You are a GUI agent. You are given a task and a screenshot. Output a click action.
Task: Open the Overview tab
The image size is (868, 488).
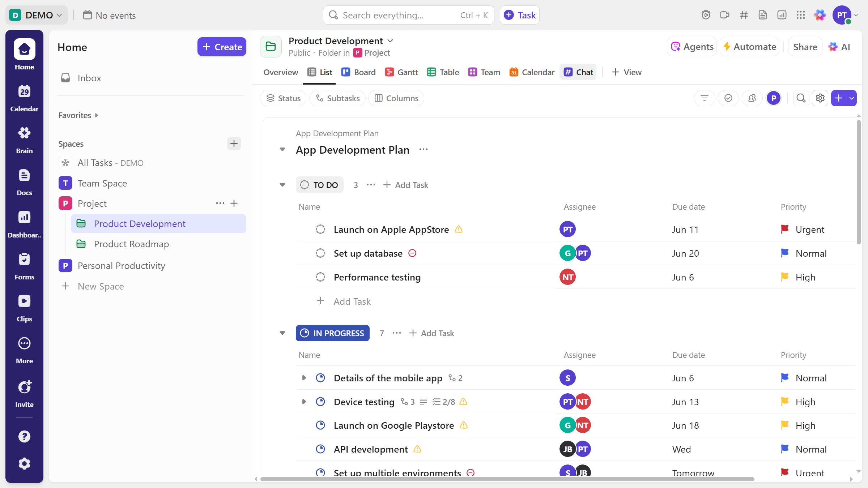coord(280,72)
